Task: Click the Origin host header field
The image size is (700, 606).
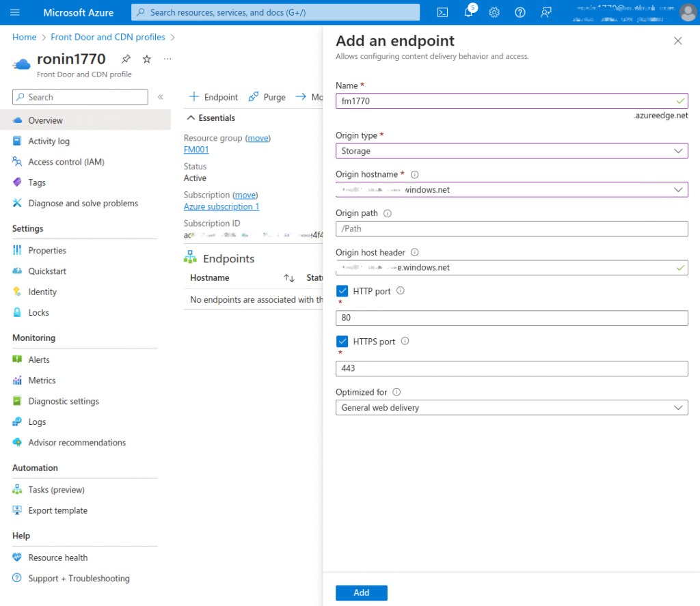Action: click(x=511, y=268)
